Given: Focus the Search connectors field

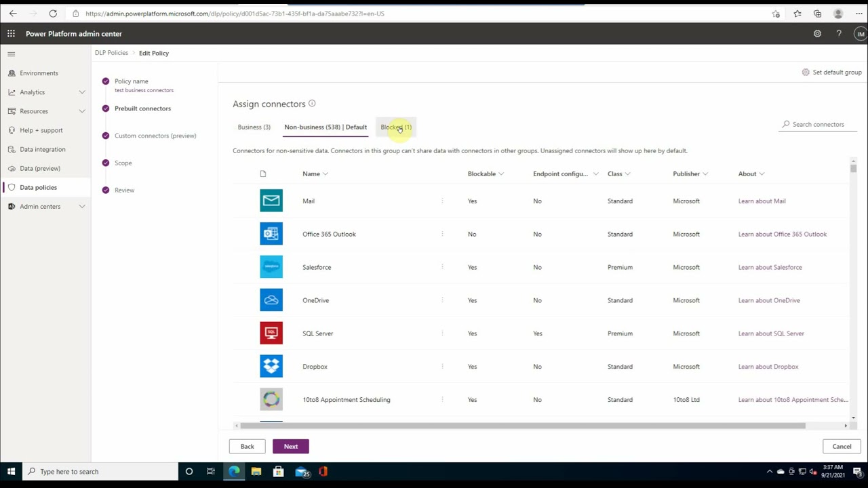Looking at the screenshot, I should [x=818, y=125].
